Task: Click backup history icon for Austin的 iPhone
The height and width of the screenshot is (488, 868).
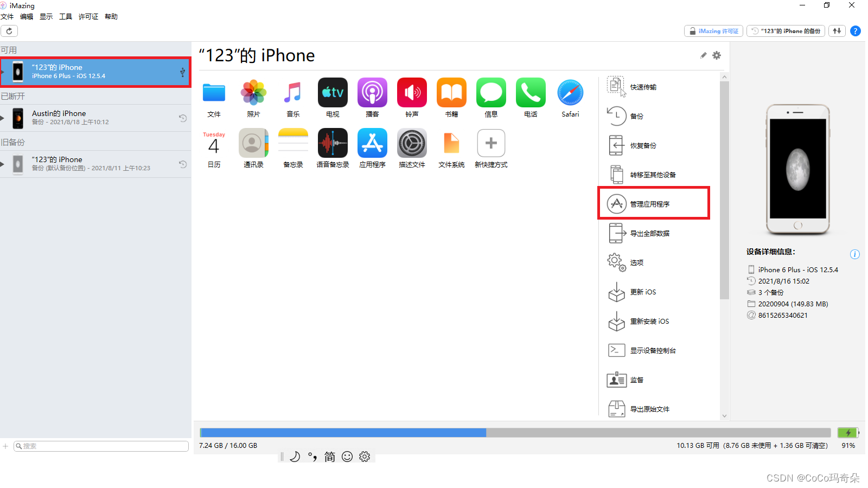Action: [x=183, y=118]
